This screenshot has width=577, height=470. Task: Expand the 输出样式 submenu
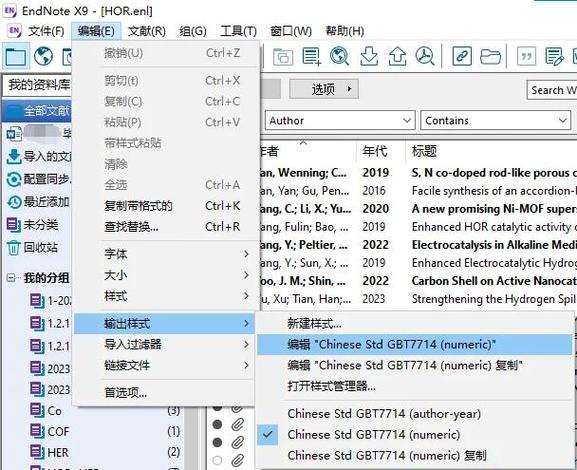coord(164,324)
